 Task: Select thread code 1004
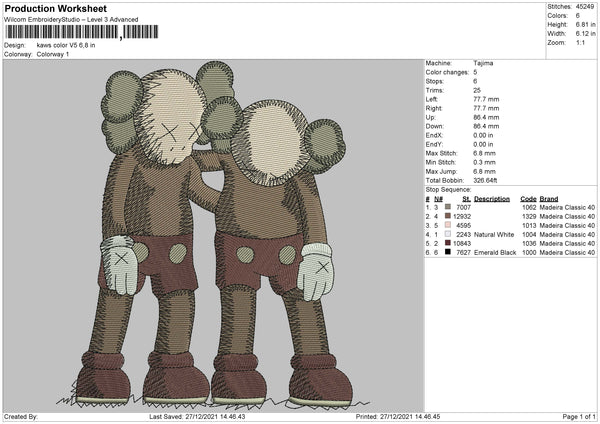[529, 235]
